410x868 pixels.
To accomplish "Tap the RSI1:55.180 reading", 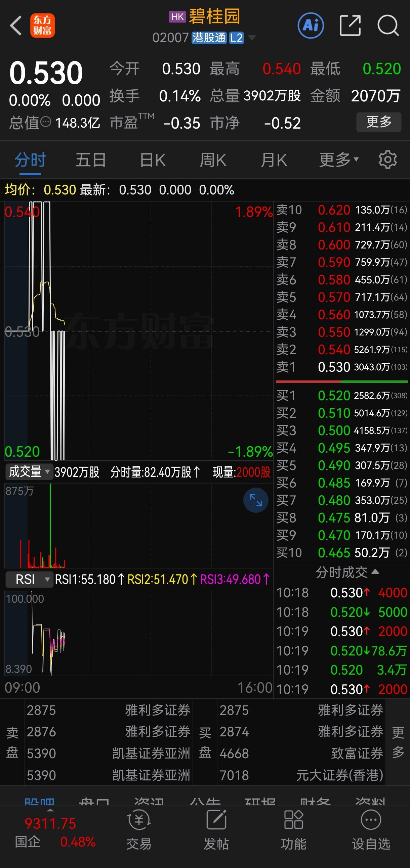I will pos(90,579).
